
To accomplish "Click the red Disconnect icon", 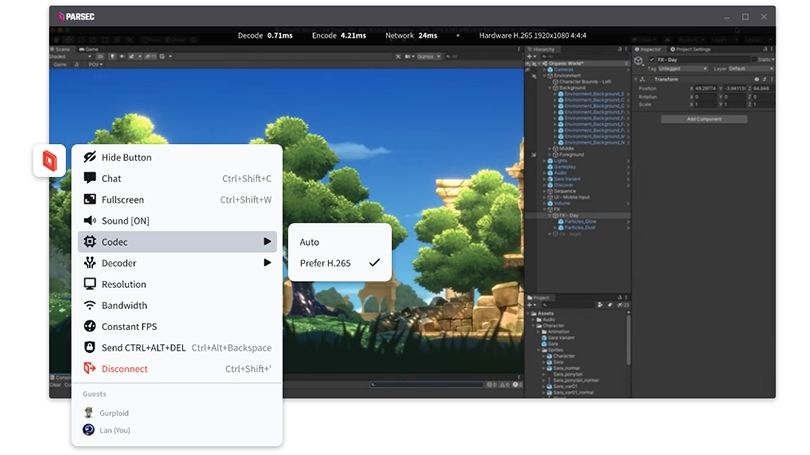I will tap(90, 368).
